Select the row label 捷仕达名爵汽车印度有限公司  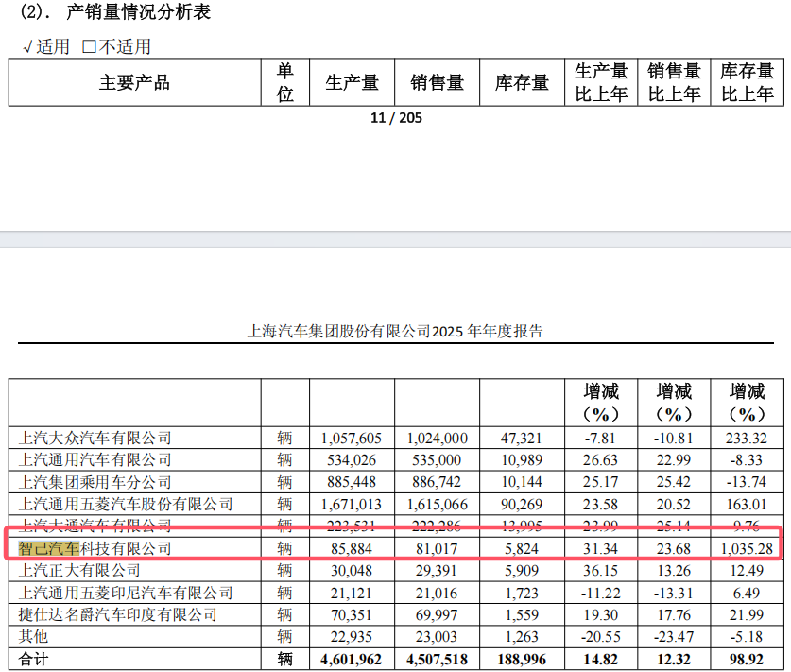tap(117, 615)
